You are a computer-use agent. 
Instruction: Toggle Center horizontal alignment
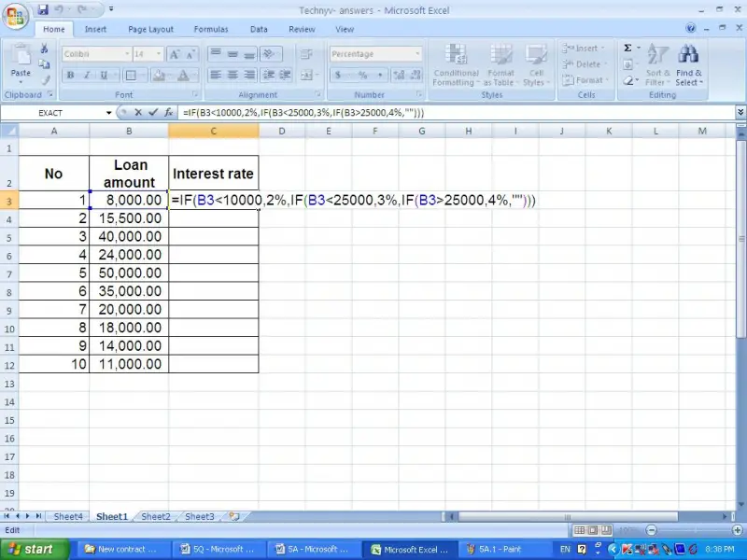click(x=233, y=75)
